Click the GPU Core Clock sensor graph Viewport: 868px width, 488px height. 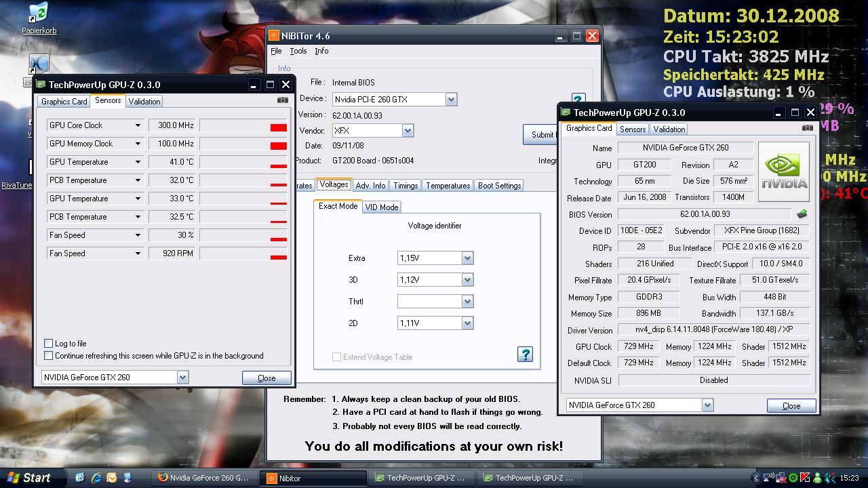pyautogui.click(x=243, y=125)
